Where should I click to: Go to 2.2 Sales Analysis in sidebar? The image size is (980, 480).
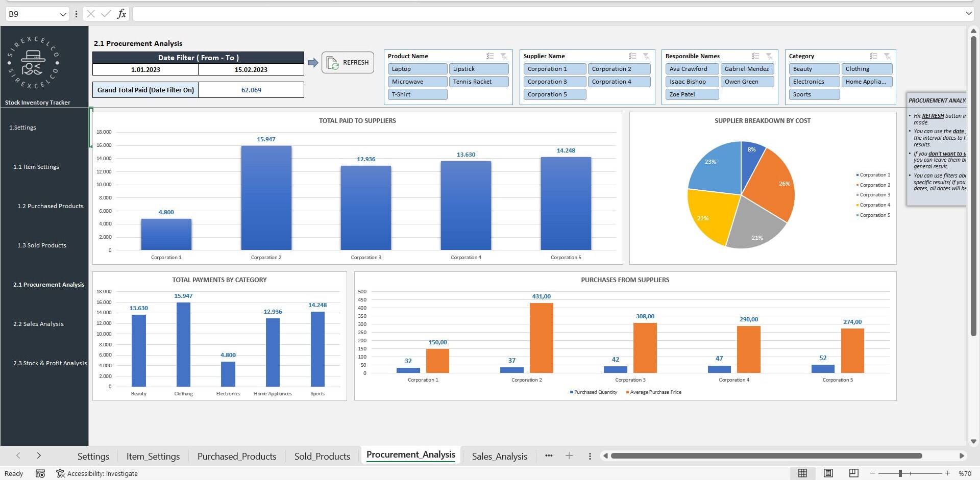38,324
